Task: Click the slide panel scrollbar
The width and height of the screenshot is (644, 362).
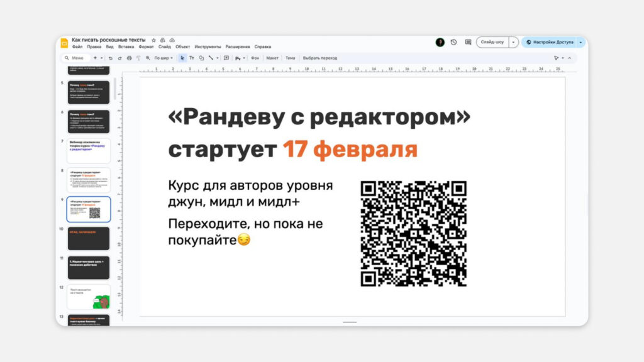Action: [115, 88]
